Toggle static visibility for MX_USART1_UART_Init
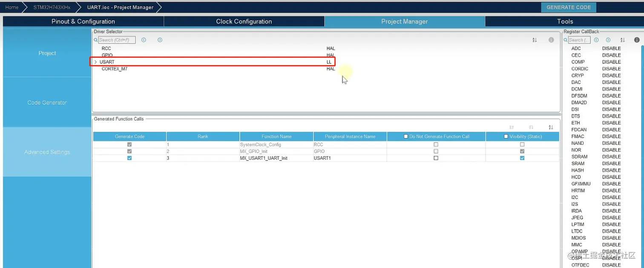This screenshot has width=644, height=268. tap(522, 158)
